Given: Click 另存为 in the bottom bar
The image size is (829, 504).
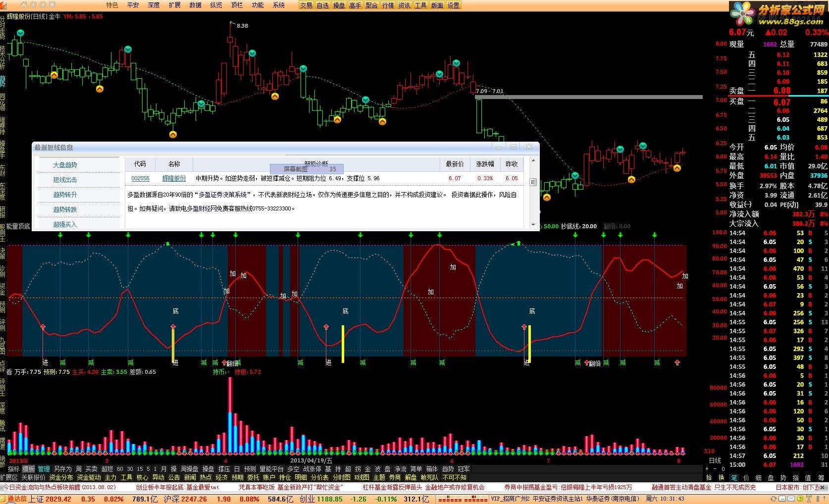Looking at the screenshot, I should tap(63, 469).
